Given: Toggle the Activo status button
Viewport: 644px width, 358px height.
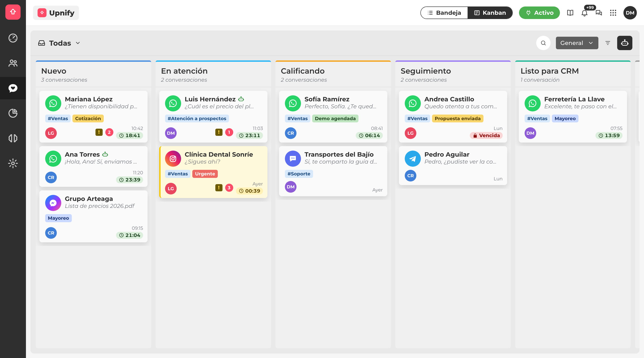Looking at the screenshot, I should point(539,13).
